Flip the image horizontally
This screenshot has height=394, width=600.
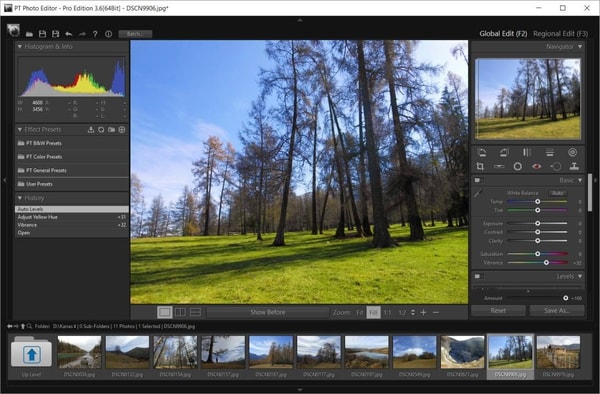click(527, 153)
